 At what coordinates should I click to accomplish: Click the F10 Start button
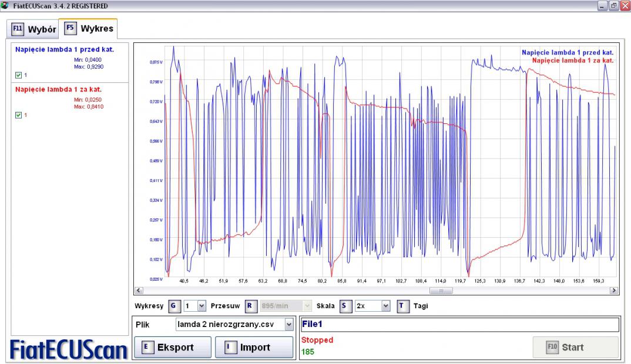(x=575, y=347)
